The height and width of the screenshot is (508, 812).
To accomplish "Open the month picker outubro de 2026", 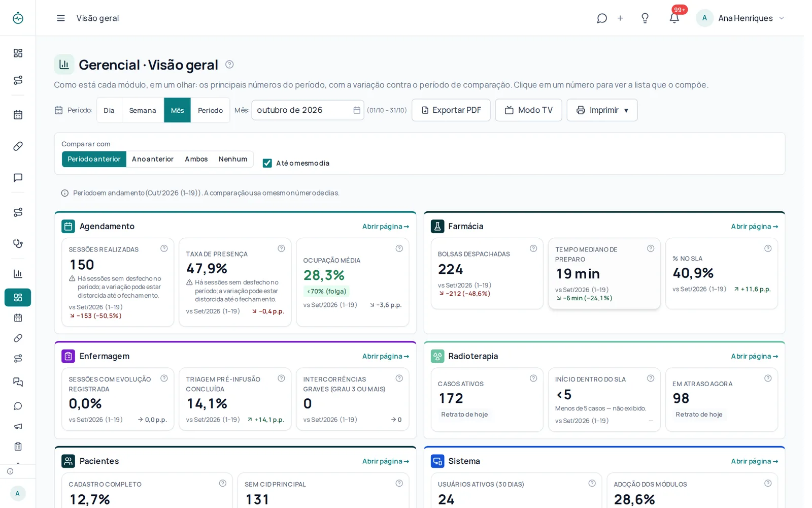I will point(308,110).
